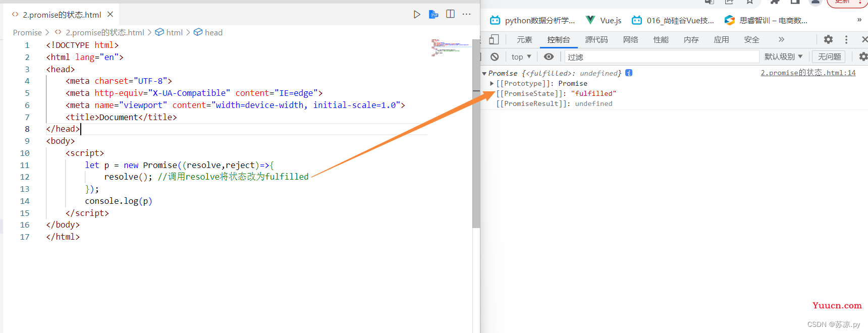Collapse the Promise object entry

484,74
